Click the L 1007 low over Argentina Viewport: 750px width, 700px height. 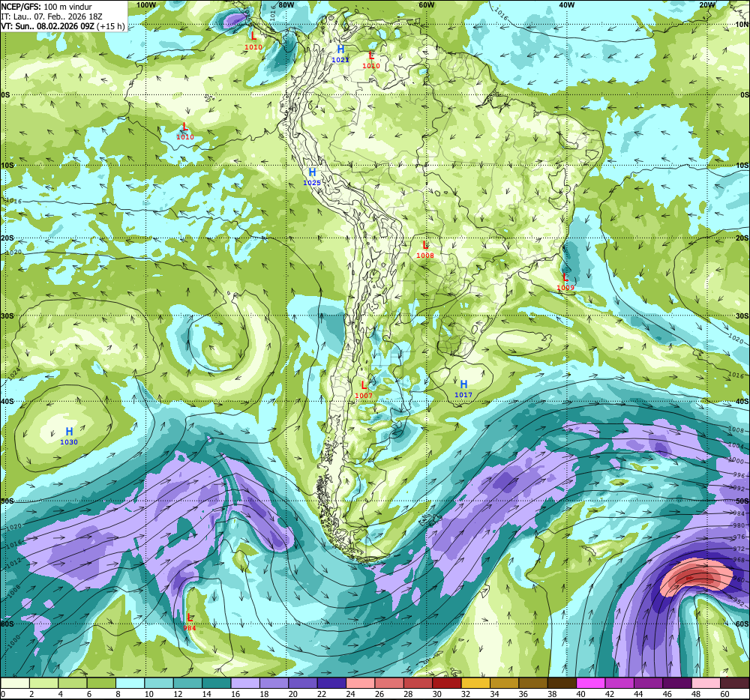[x=364, y=390]
